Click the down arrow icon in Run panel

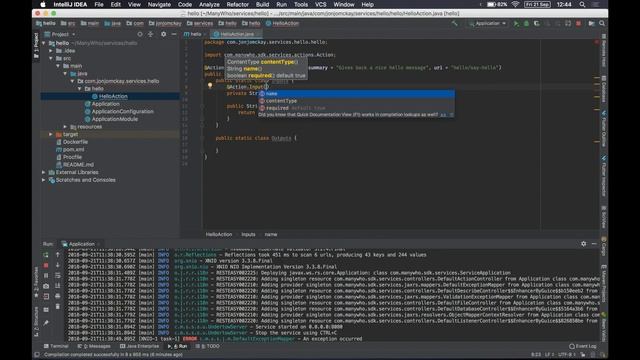pos(58,265)
